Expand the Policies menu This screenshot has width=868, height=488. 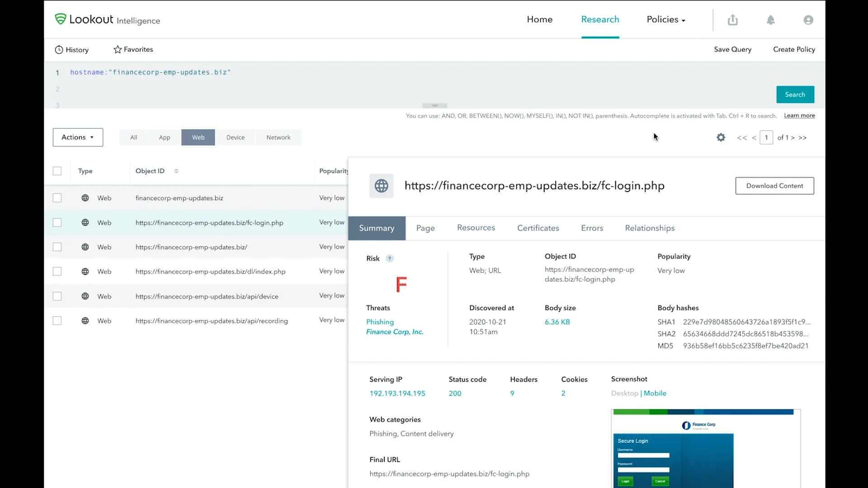tap(666, 19)
